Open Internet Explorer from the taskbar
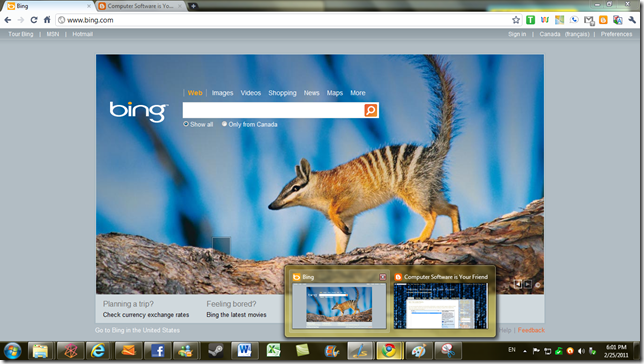Image resolution: width=644 pixels, height=364 pixels. (x=98, y=351)
